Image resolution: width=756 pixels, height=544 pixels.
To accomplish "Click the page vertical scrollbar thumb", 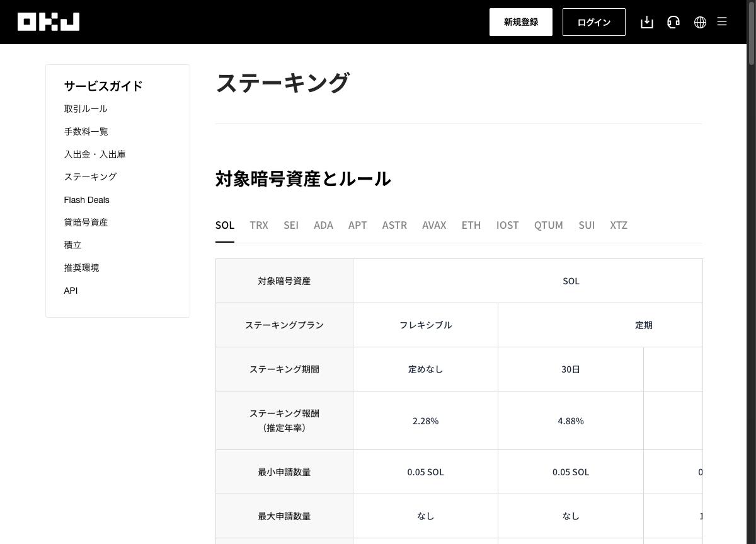I will pos(751,33).
